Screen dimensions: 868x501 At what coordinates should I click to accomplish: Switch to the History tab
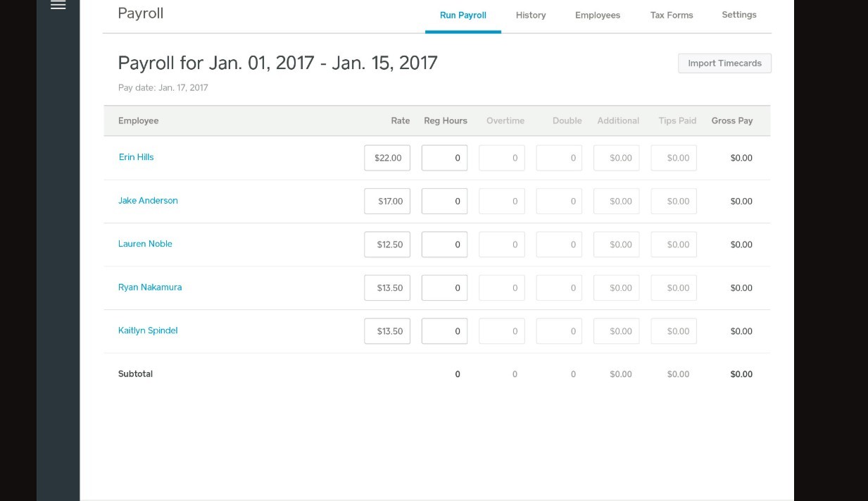(x=530, y=15)
